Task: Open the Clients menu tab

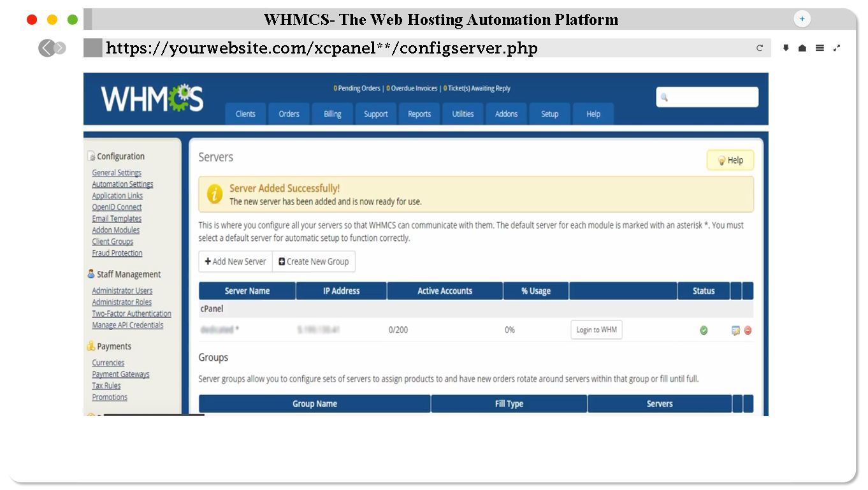Action: coord(245,114)
